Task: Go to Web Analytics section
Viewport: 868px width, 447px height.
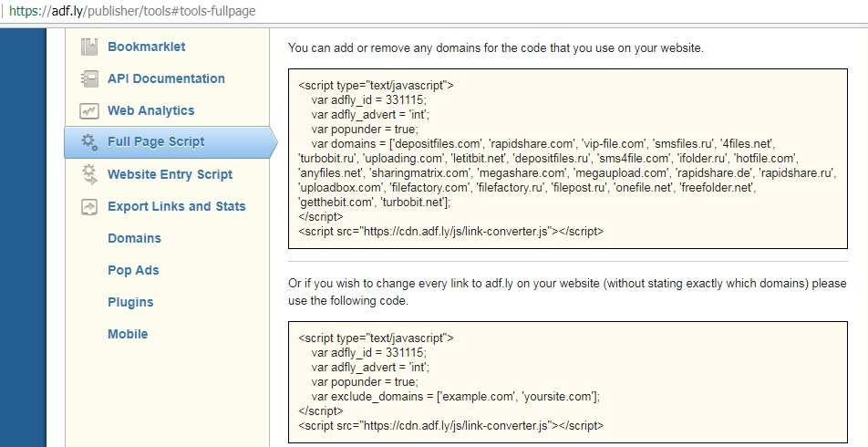Action: (151, 110)
